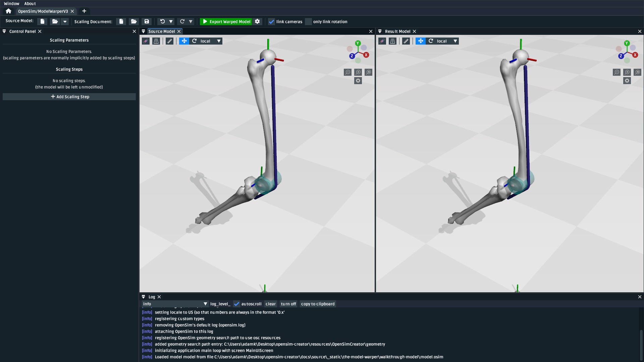This screenshot has height=362, width=644.
Task: Activate translate gizmo in Result Model viewer
Action: click(x=421, y=41)
